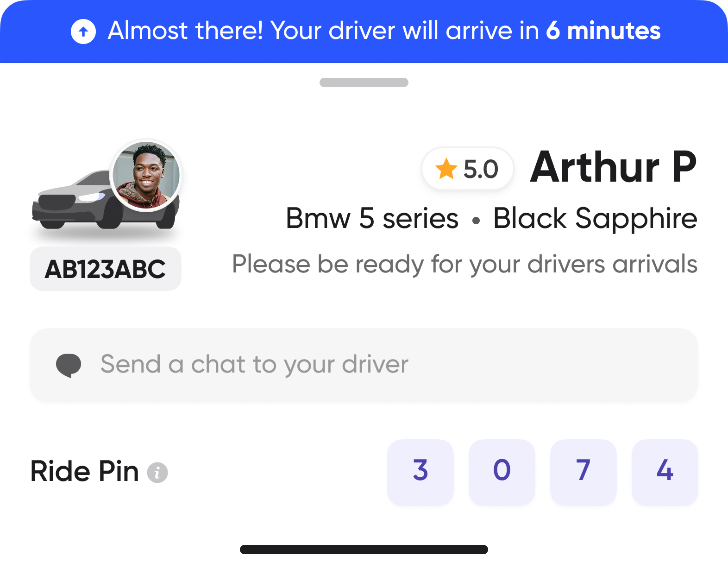
Task: Click the Ride Pin label
Action: [x=85, y=472]
